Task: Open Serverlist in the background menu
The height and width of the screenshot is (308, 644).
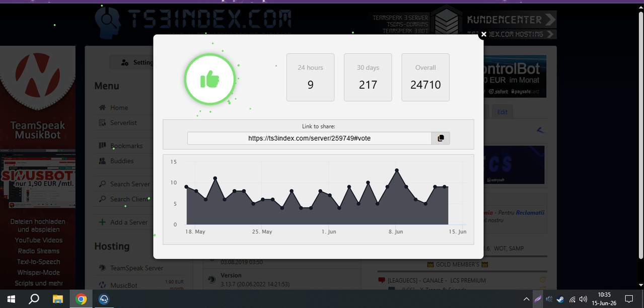Action: click(x=124, y=123)
